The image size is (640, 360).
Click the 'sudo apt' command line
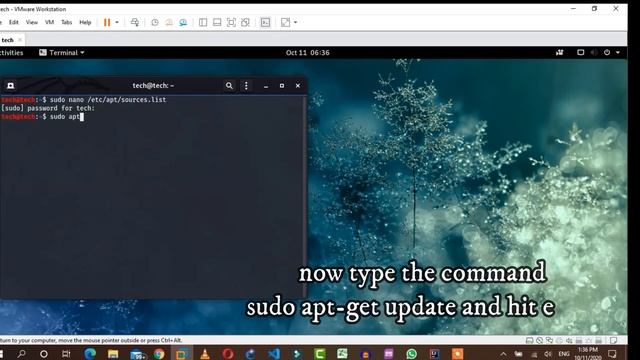42,117
